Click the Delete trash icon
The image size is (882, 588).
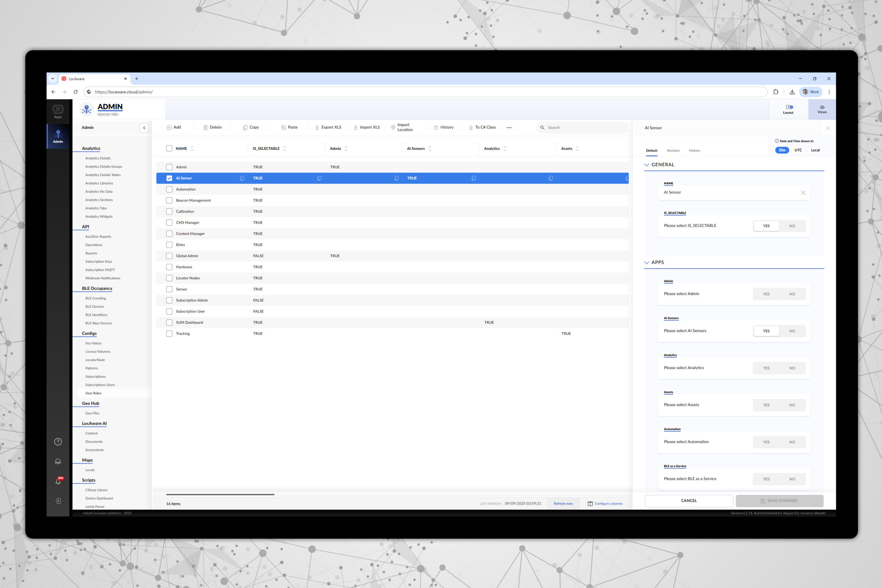205,127
